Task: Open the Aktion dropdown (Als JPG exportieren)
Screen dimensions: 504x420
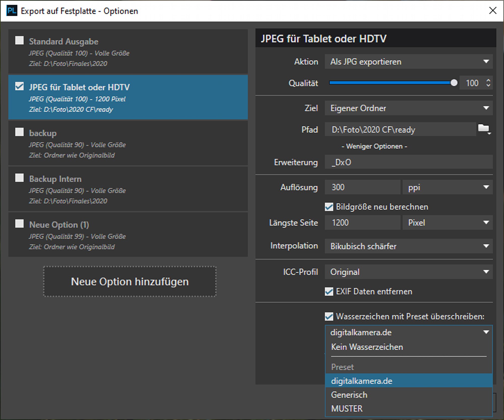Action: tap(408, 61)
